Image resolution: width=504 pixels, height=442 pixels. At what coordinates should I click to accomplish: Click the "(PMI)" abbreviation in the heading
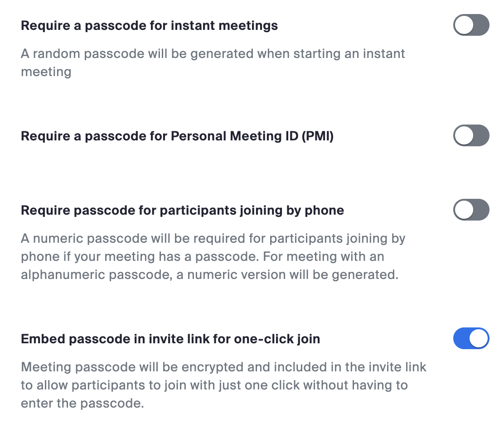click(x=318, y=136)
